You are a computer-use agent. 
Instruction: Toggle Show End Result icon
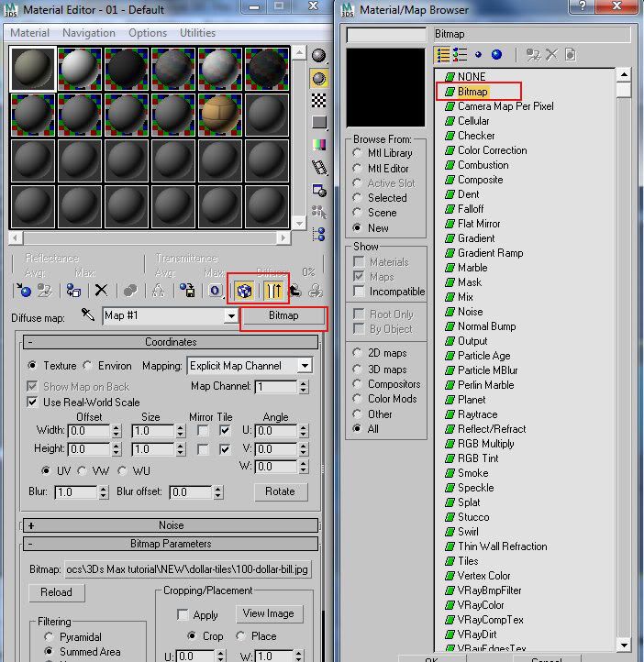(273, 291)
